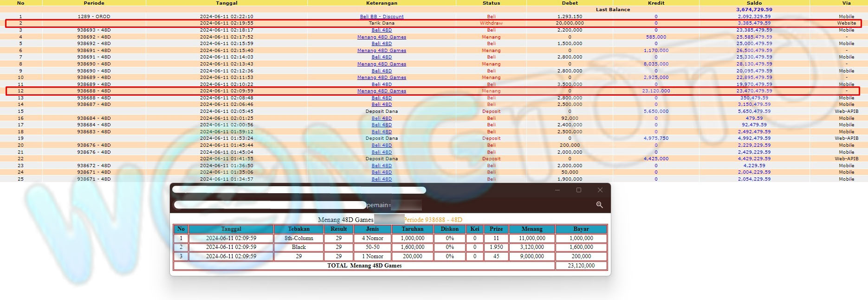This screenshot has height=300, width=868.
Task: Click the total 23,120,000 cell in popup
Action: [581, 266]
